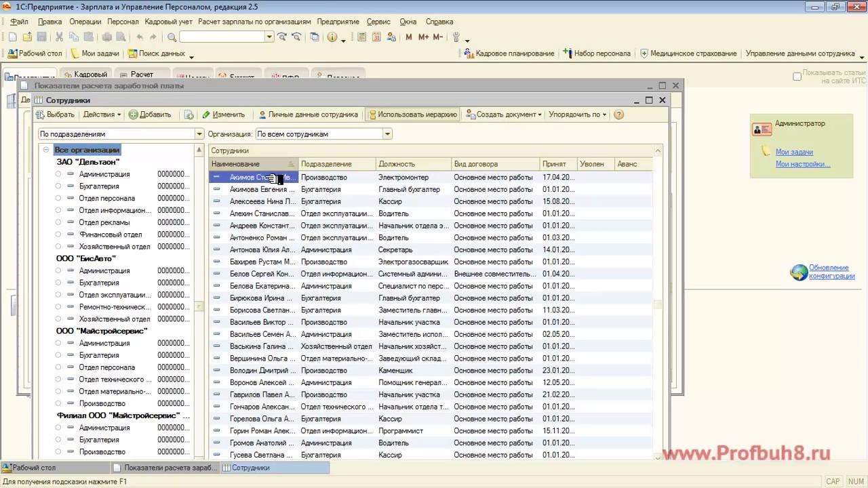Click the Cut scissors icon
The image size is (868, 488).
(x=59, y=37)
